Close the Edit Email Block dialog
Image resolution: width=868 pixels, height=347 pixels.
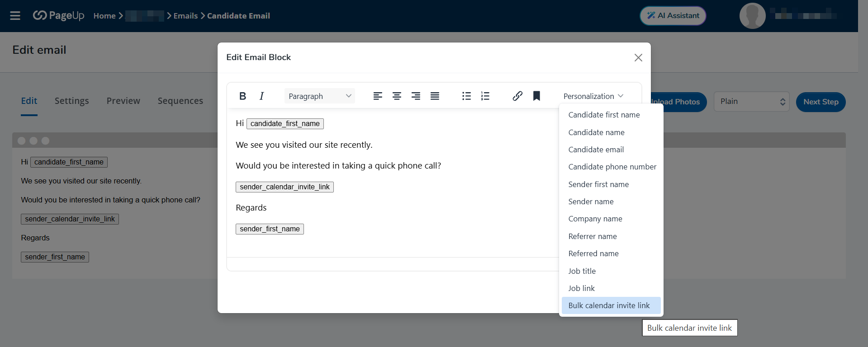click(x=638, y=58)
